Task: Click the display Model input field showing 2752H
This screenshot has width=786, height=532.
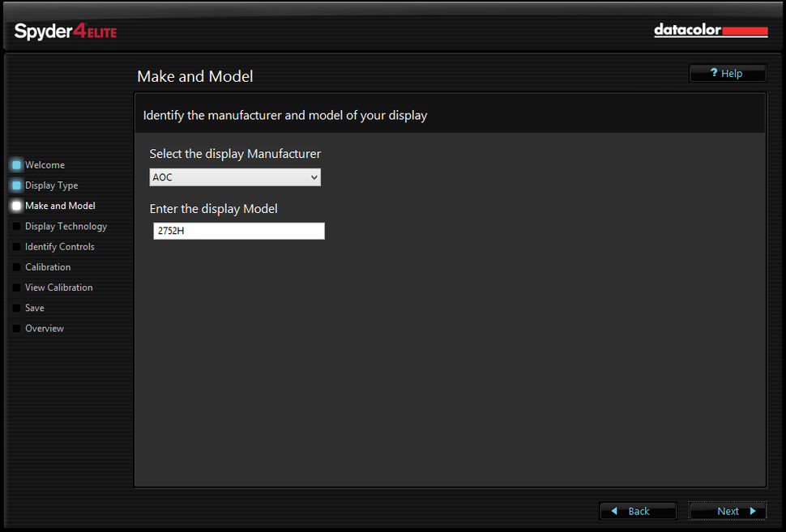Action: (238, 231)
